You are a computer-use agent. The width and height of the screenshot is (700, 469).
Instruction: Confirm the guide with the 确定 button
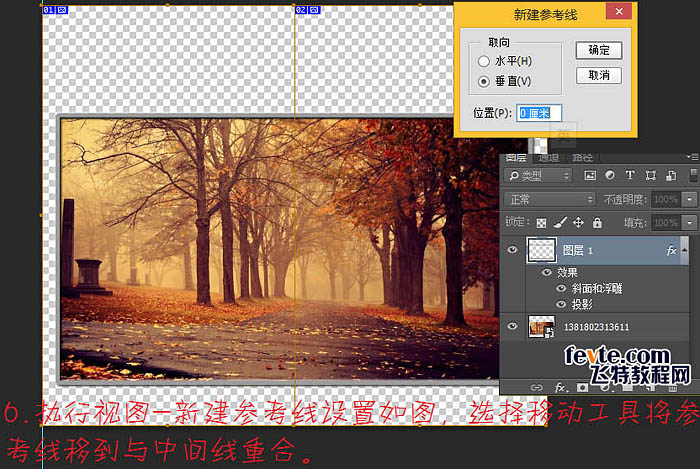coord(599,50)
